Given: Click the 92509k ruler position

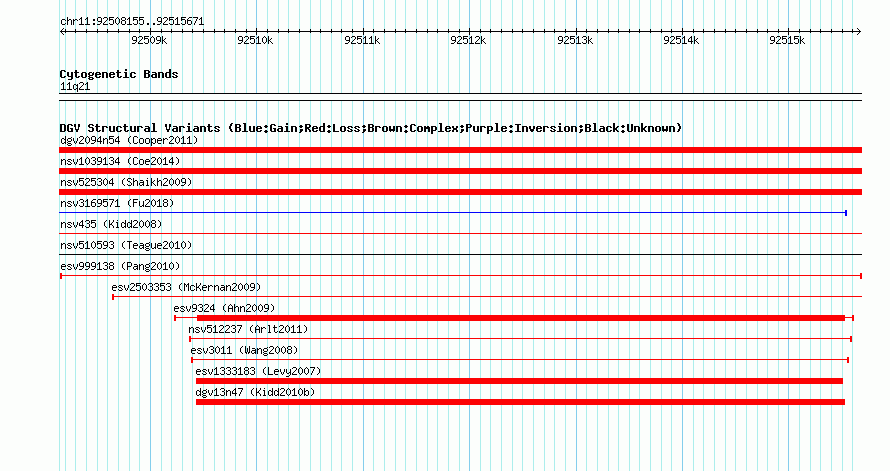Looking at the screenshot, I should pyautogui.click(x=149, y=40).
